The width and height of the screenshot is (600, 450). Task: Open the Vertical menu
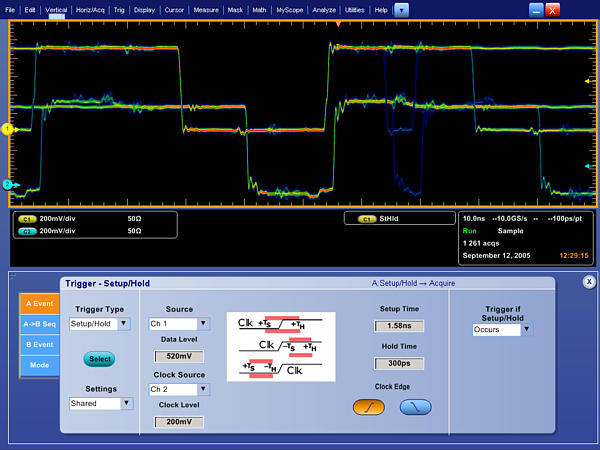[x=55, y=9]
